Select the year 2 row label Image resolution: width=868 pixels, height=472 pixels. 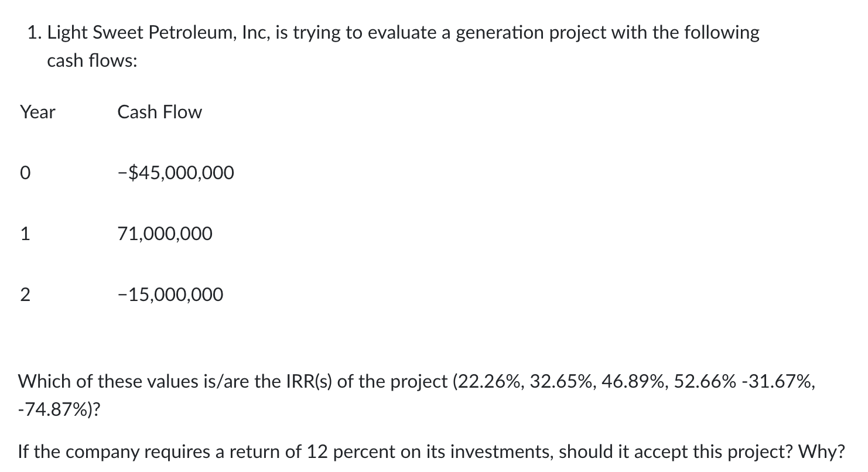[x=25, y=295]
